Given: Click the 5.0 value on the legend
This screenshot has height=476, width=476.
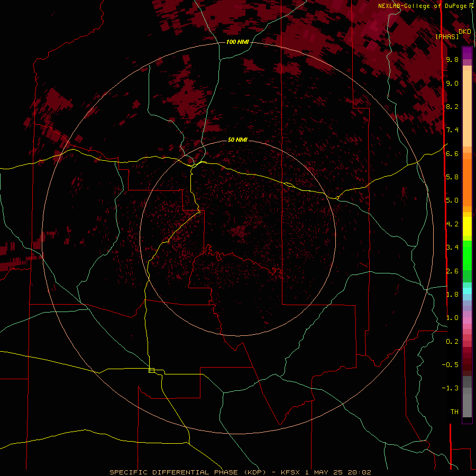Looking at the screenshot, I should point(452,200).
